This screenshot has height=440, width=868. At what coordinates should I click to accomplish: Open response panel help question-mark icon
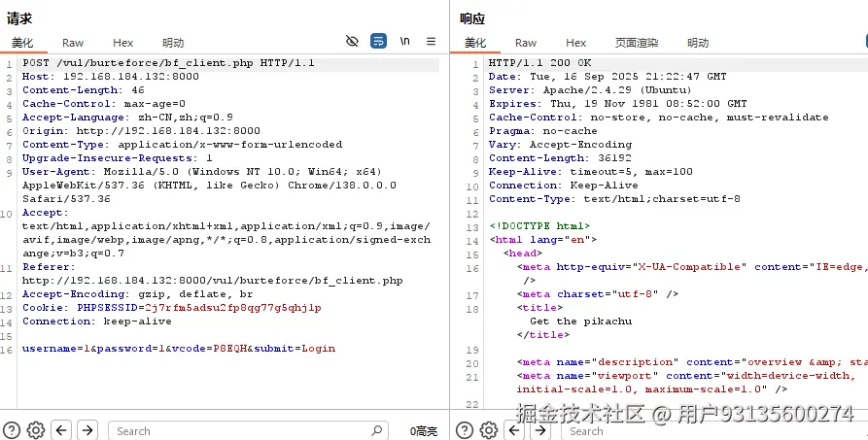[x=465, y=430]
